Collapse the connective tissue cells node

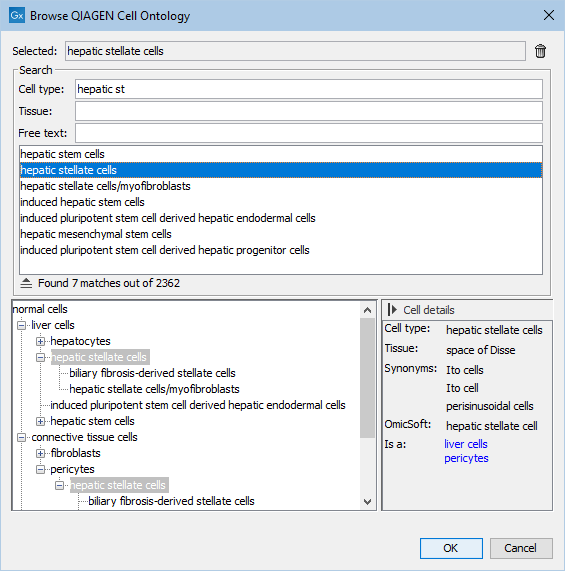pyautogui.click(x=22, y=437)
